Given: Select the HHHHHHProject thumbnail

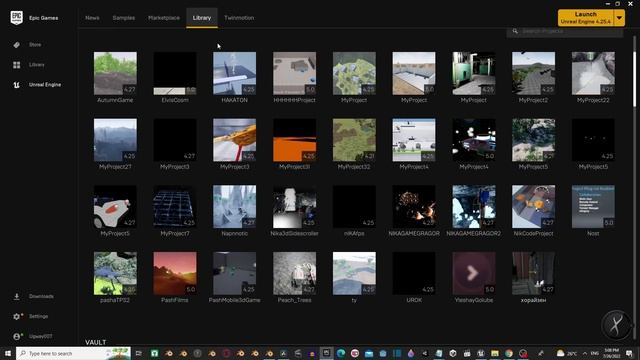Looking at the screenshot, I should tap(294, 73).
